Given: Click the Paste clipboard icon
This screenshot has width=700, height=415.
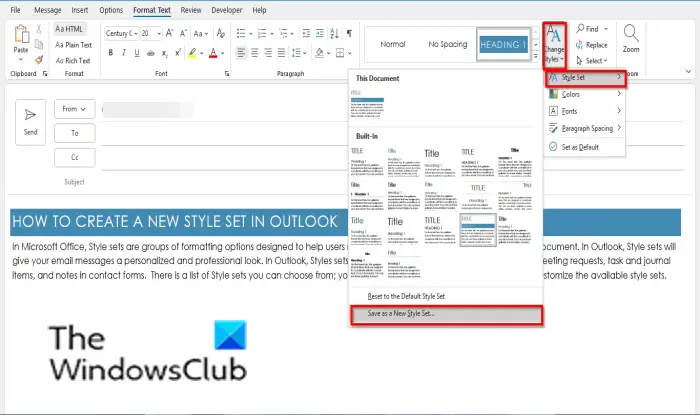Looking at the screenshot, I should click(21, 34).
